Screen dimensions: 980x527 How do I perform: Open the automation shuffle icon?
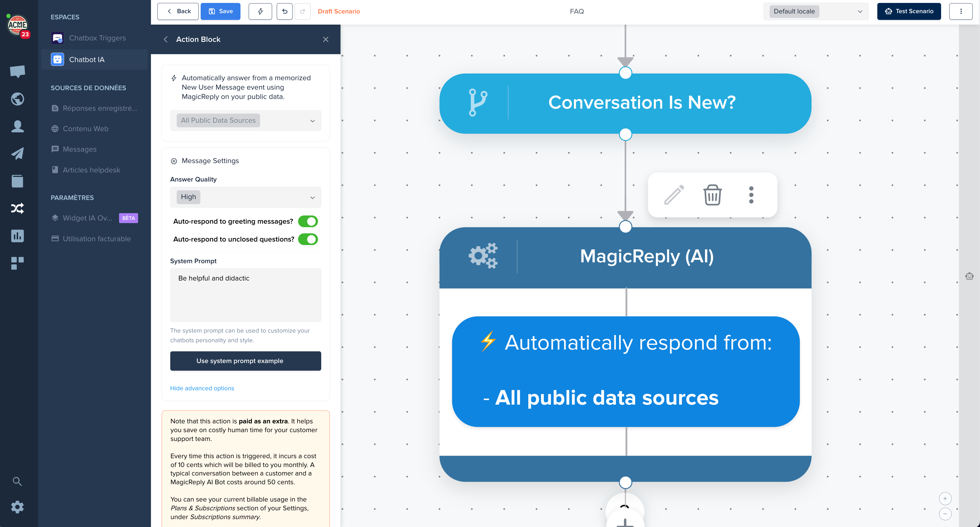point(18,208)
